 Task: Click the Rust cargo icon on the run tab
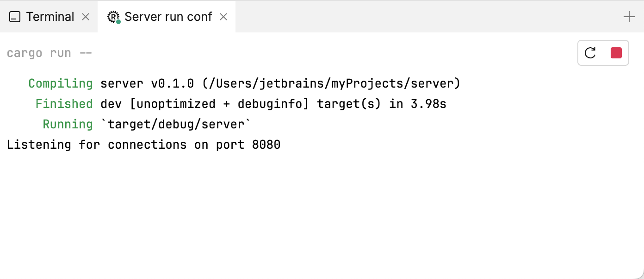[112, 16]
